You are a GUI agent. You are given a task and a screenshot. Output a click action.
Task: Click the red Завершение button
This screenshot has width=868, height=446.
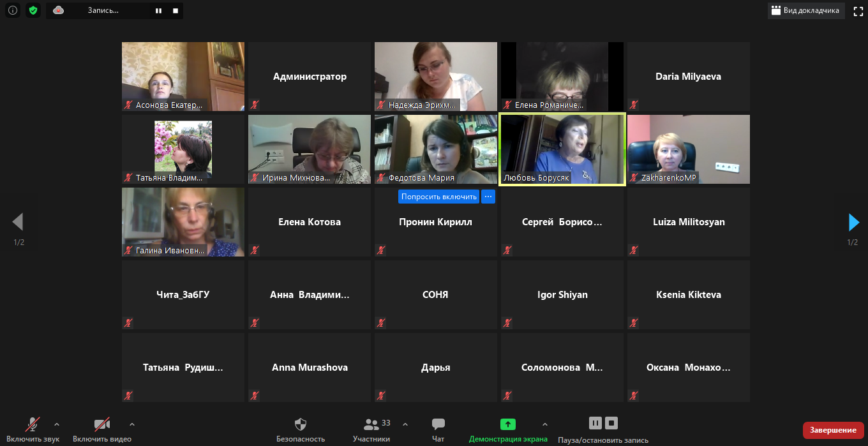[833, 430]
